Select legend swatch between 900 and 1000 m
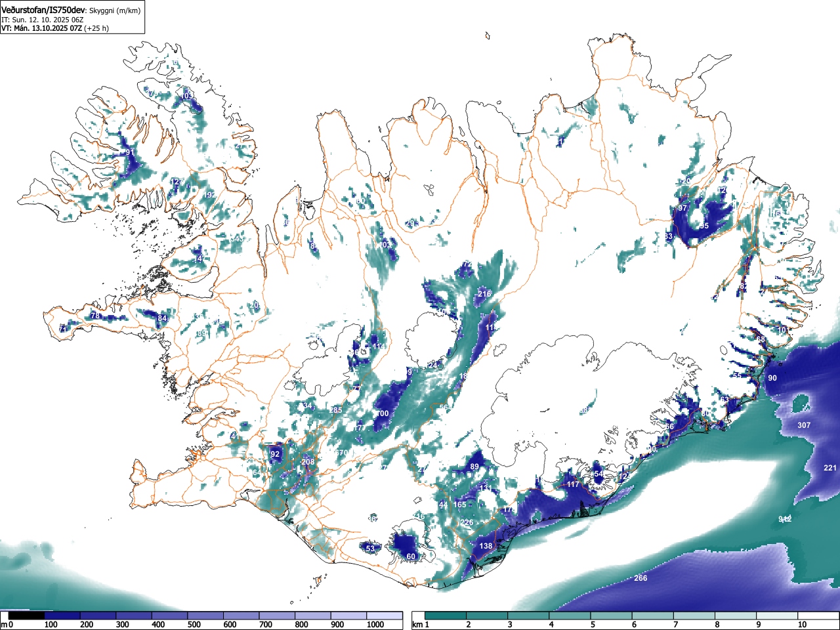The height and width of the screenshot is (630, 840). [x=348, y=616]
